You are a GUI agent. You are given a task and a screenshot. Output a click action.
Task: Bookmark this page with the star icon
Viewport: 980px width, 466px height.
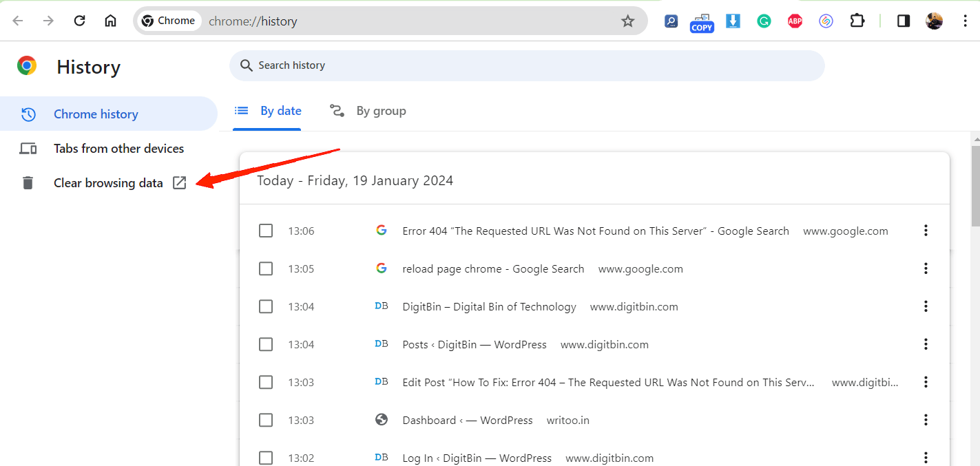pos(627,21)
